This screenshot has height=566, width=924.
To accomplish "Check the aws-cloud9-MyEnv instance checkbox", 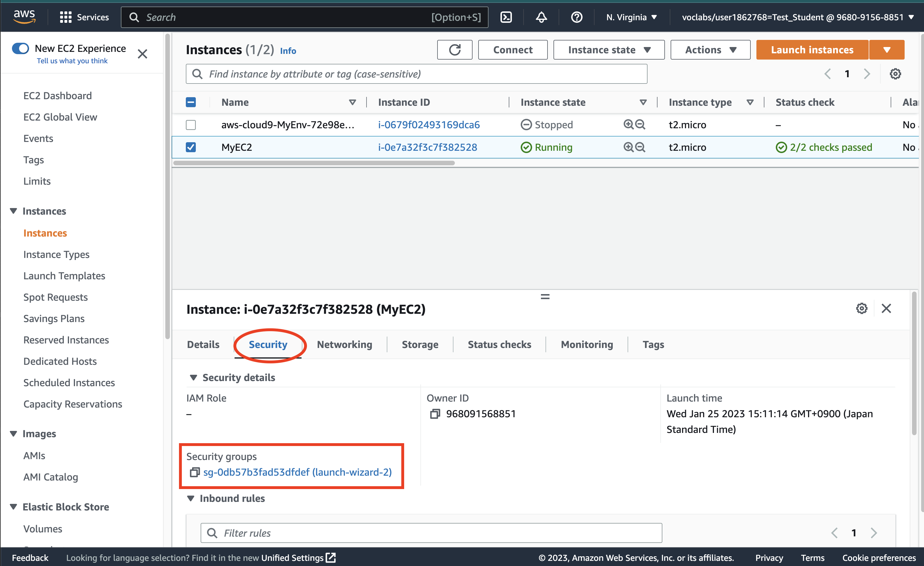I will tap(191, 125).
